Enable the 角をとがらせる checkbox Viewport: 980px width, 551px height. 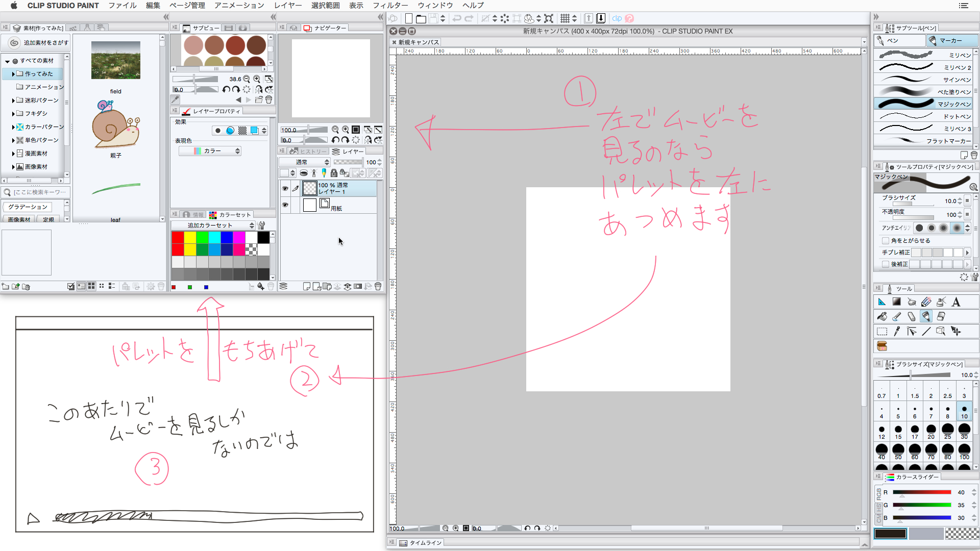pyautogui.click(x=886, y=240)
